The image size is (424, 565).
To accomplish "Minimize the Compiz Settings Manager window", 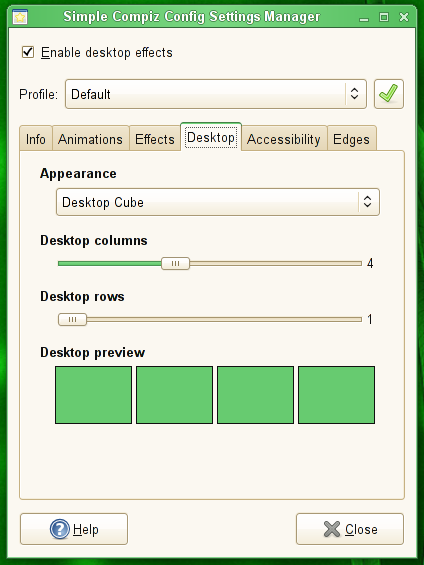I will 364,17.
